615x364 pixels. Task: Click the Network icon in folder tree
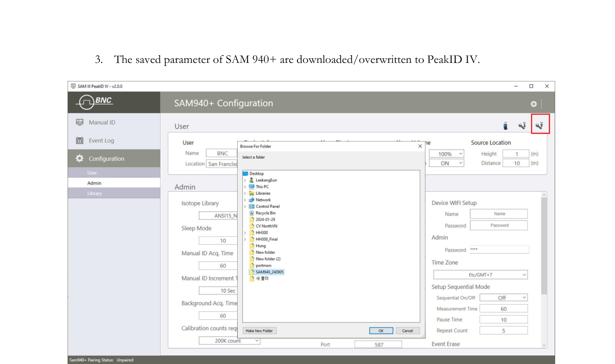[x=252, y=200]
